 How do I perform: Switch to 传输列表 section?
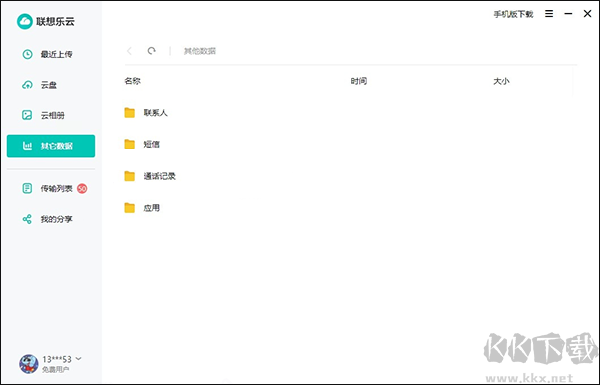tap(57, 188)
